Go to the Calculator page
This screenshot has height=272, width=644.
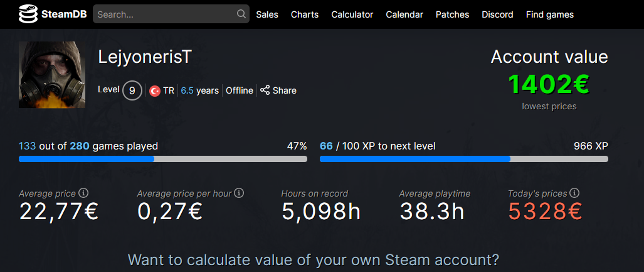(352, 14)
